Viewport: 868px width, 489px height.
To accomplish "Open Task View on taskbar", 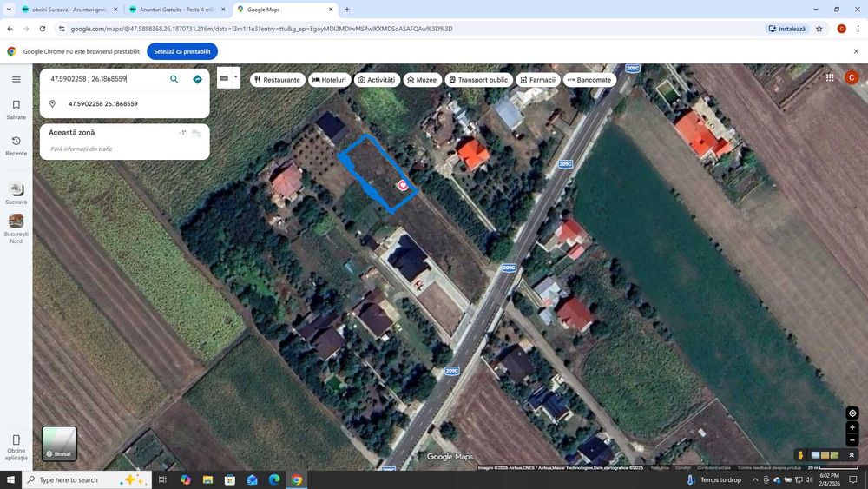I will pos(162,479).
